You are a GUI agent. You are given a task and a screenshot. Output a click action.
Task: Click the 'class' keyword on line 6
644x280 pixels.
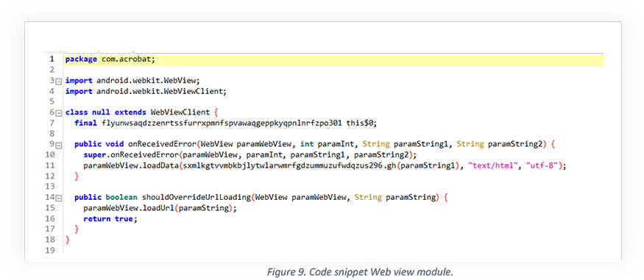click(77, 112)
